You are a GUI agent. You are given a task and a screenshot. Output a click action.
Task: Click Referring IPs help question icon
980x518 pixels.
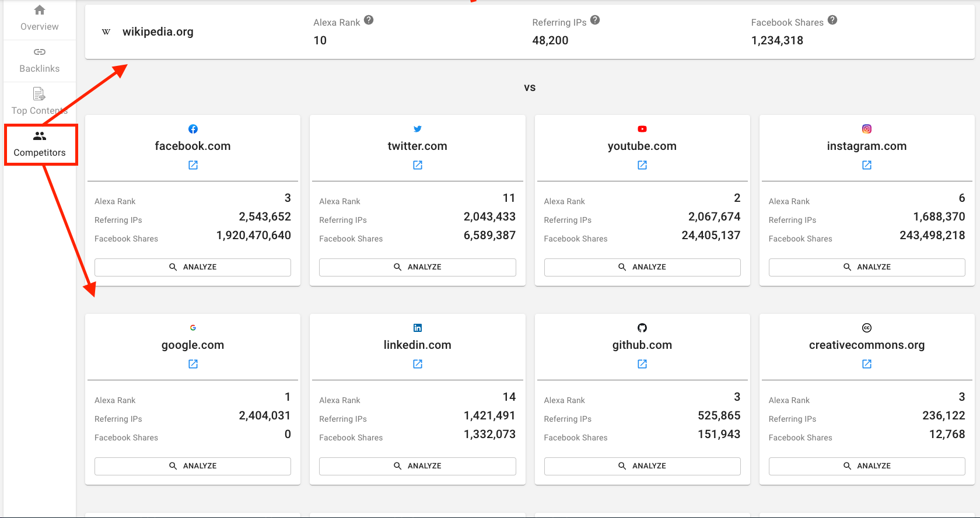595,20
